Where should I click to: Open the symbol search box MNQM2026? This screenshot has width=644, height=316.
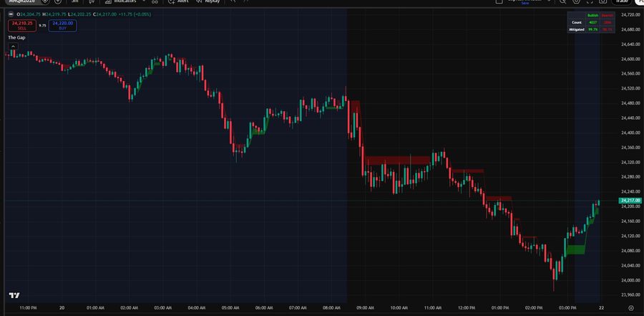pos(23,1)
